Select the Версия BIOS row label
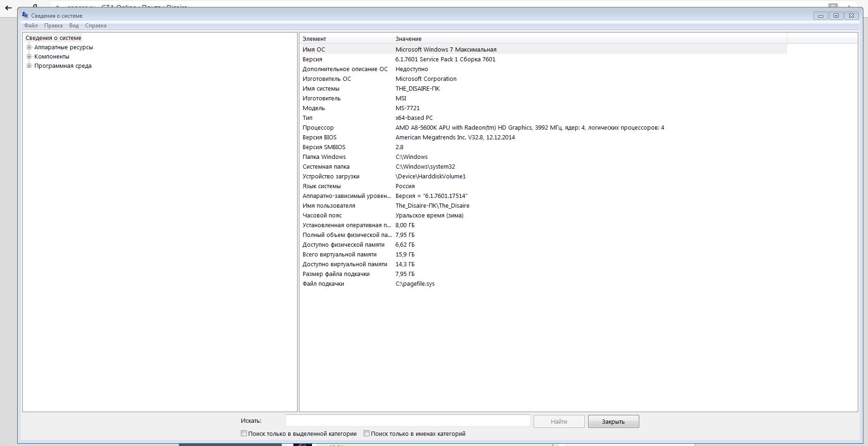Image resolution: width=868 pixels, height=446 pixels. point(319,138)
